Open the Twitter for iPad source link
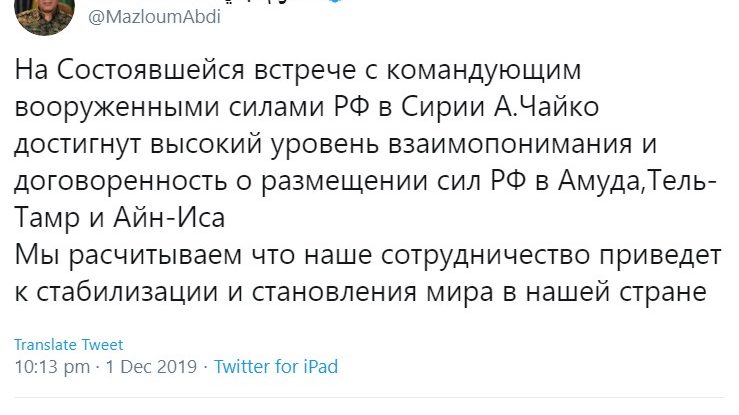The image size is (739, 415). pos(276,367)
